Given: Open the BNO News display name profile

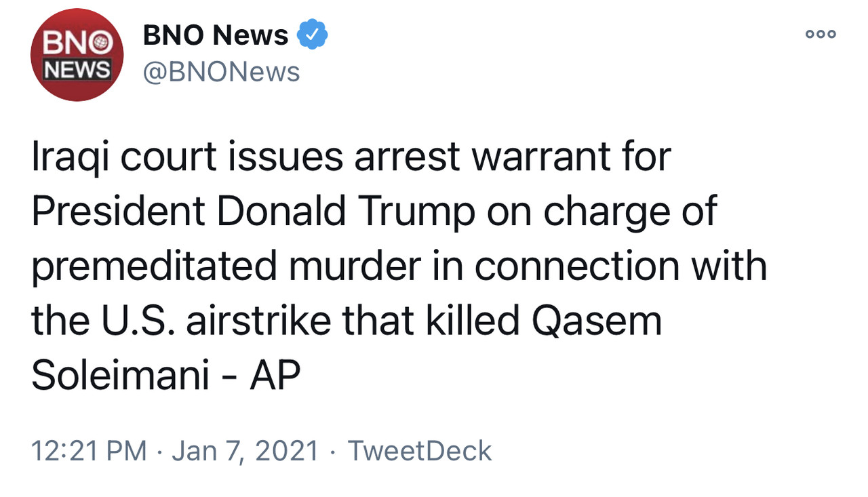Looking at the screenshot, I should click(x=216, y=35).
